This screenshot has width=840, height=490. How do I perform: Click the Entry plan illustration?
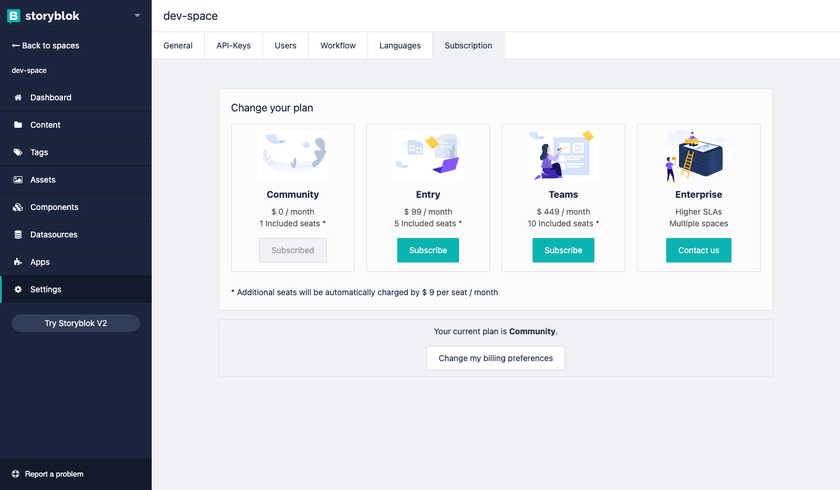[x=428, y=156]
